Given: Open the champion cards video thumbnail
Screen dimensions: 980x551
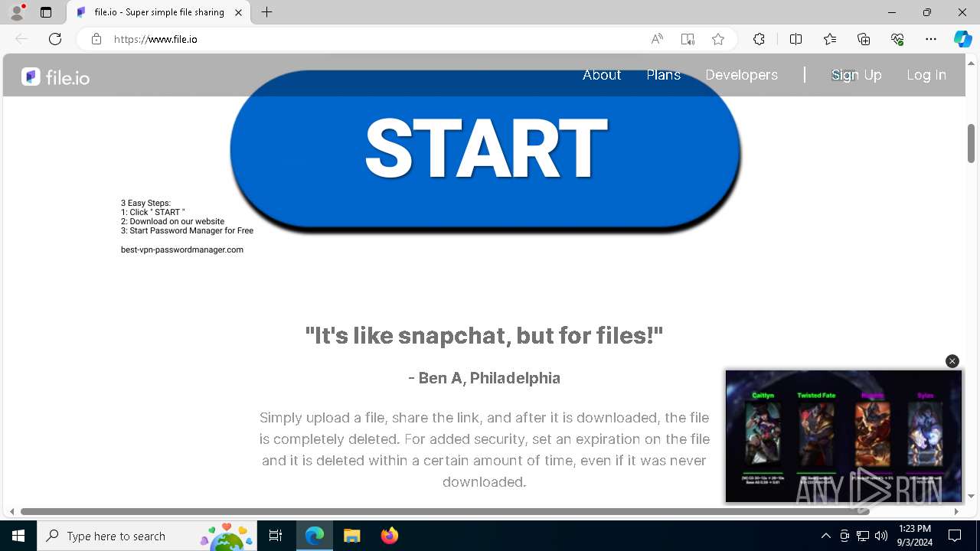Looking at the screenshot, I should pyautogui.click(x=843, y=436).
